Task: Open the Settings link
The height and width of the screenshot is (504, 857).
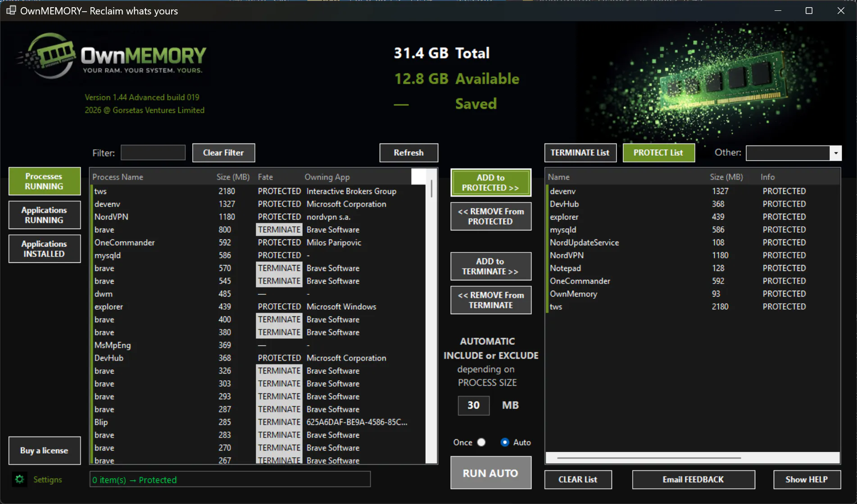Action: 48,480
